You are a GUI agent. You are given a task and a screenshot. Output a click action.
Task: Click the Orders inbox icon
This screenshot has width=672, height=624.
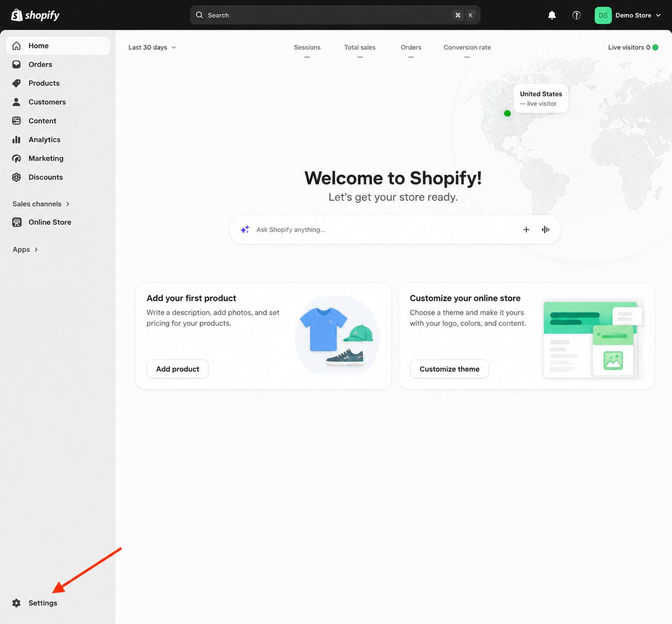[x=17, y=65]
